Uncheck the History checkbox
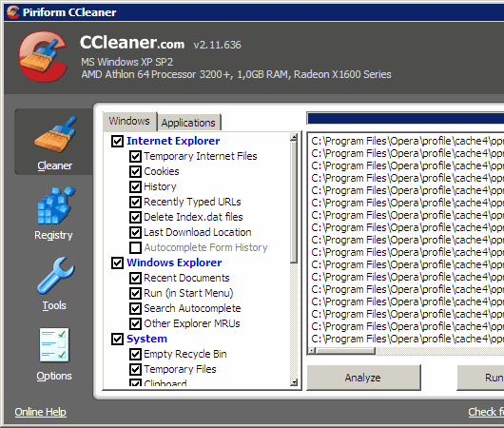Viewport: 504px width, 428px height. pyautogui.click(x=135, y=186)
